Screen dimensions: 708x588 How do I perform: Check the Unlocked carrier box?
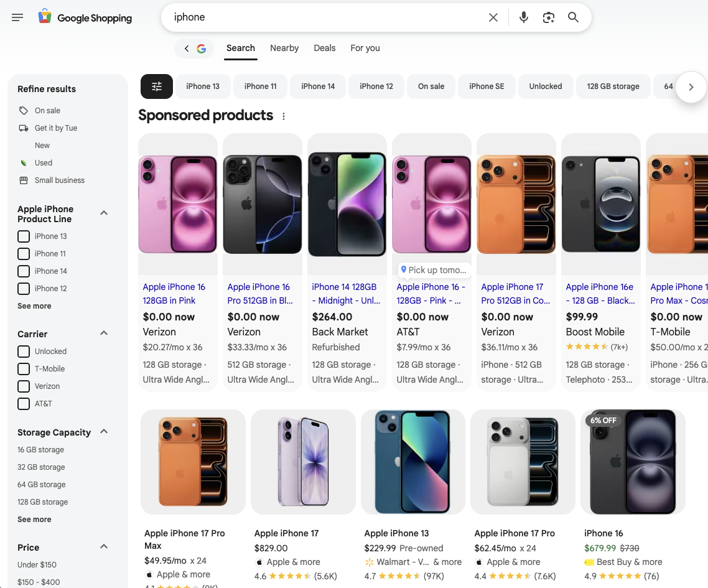point(24,352)
